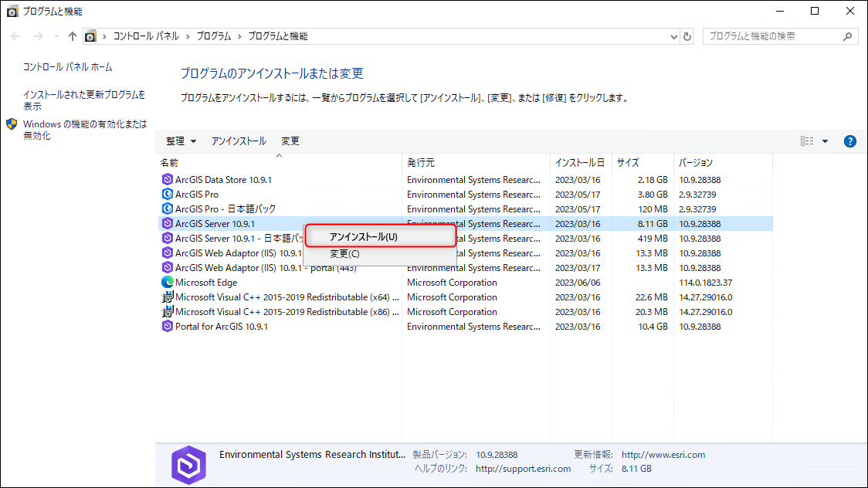Click the shield icon beside Windows の機能
This screenshot has width=868, height=488.
12,124
